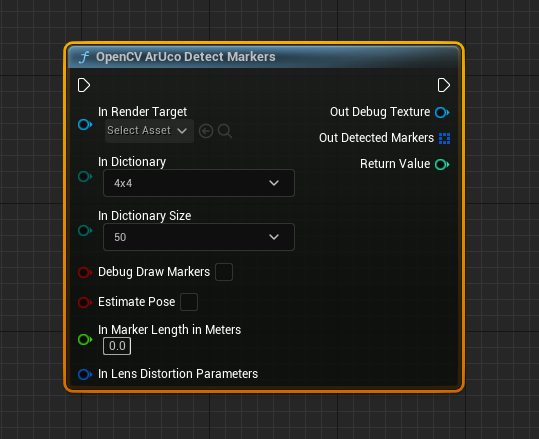Screen dimensions: 539x439
Task: Click the Estimate Pose label
Action: pos(136,302)
